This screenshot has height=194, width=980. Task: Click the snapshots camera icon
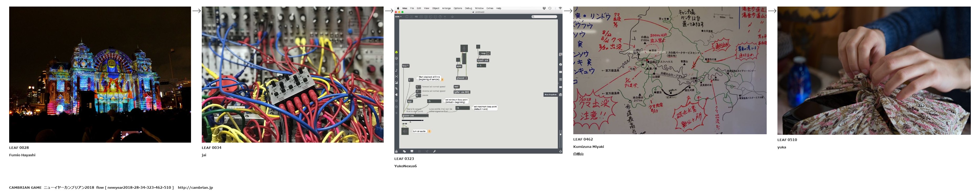click(560, 95)
